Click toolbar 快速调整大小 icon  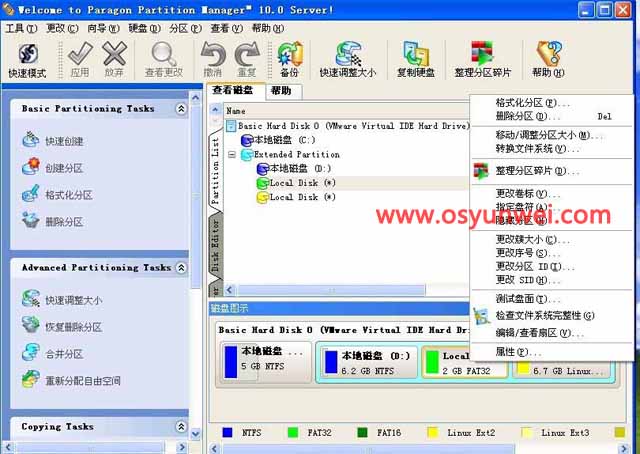pyautogui.click(x=348, y=54)
